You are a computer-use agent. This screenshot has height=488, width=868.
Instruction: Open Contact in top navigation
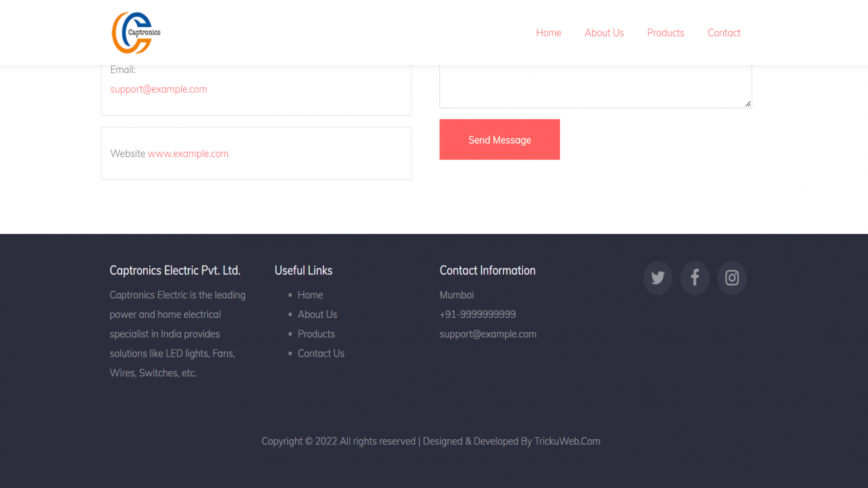click(724, 33)
